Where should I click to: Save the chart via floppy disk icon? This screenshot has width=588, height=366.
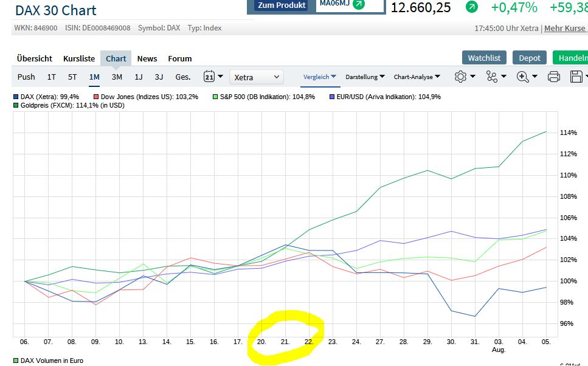[x=576, y=77]
